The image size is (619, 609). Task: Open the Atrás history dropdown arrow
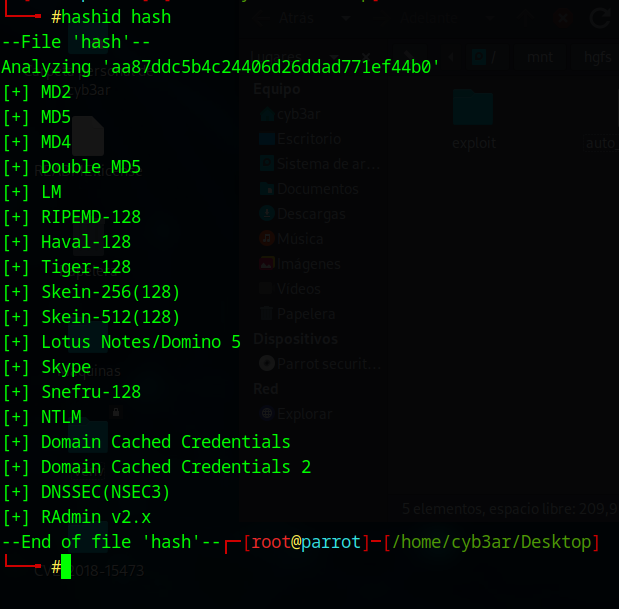coord(345,18)
